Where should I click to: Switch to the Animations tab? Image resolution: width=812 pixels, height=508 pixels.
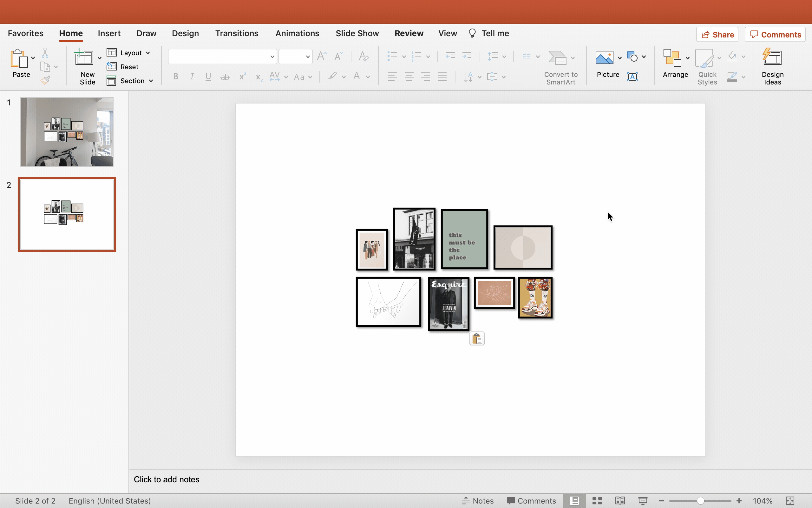click(297, 33)
